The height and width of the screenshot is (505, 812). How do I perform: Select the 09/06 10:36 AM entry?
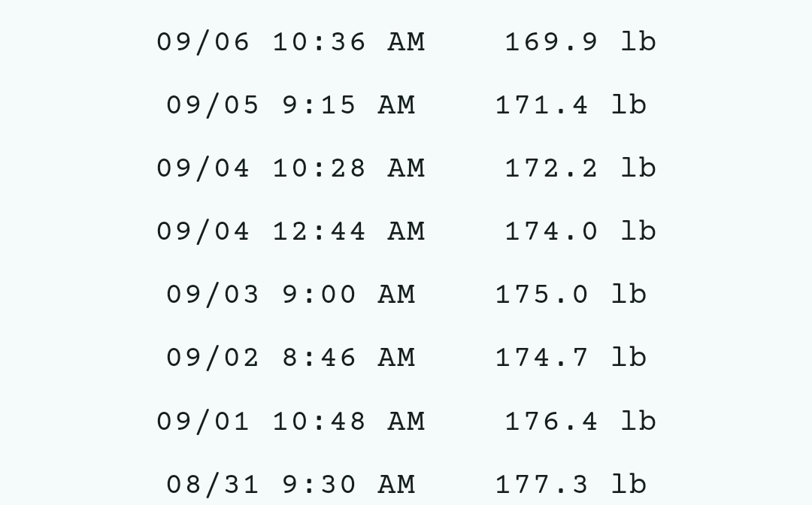290,42
